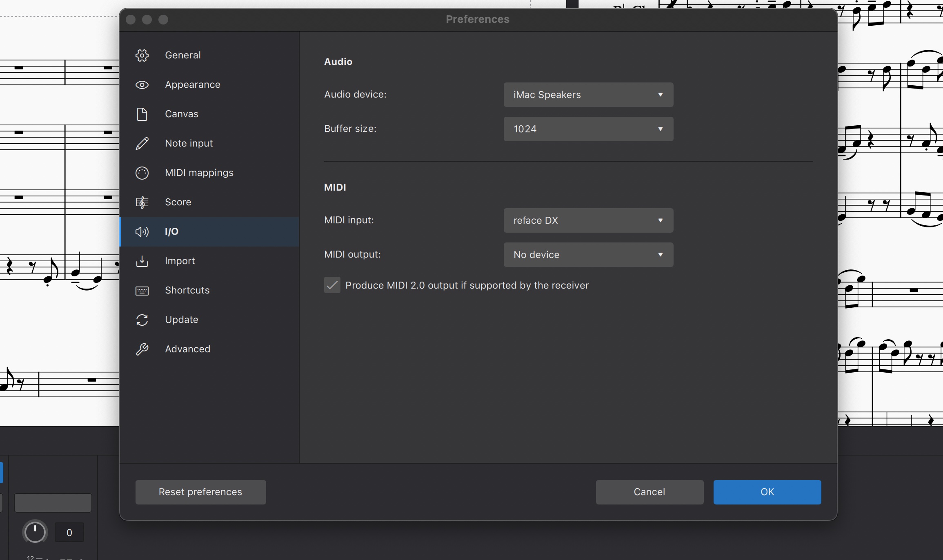This screenshot has height=560, width=943.
Task: Open the General settings gear icon
Action: tap(142, 55)
